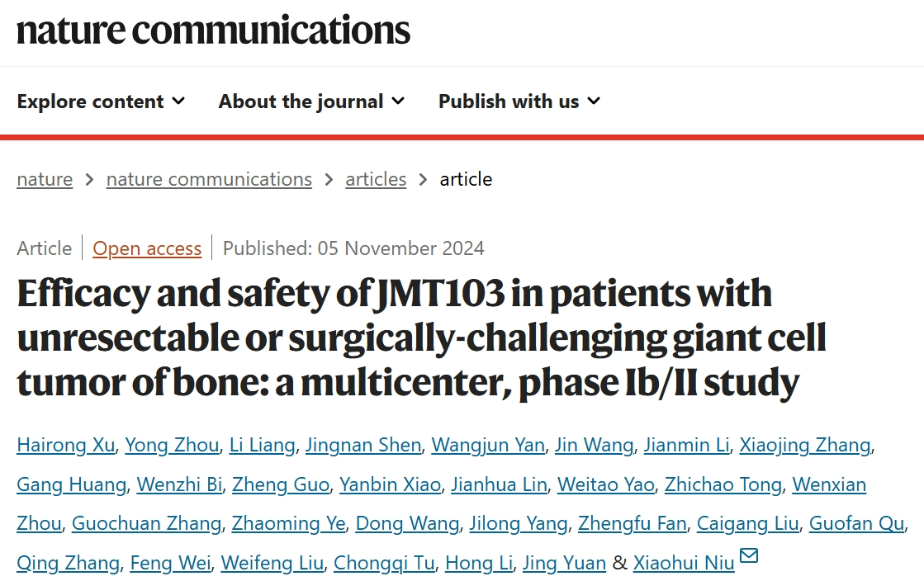Expand the Publish with us menu
The height and width of the screenshot is (581, 924).
click(519, 102)
